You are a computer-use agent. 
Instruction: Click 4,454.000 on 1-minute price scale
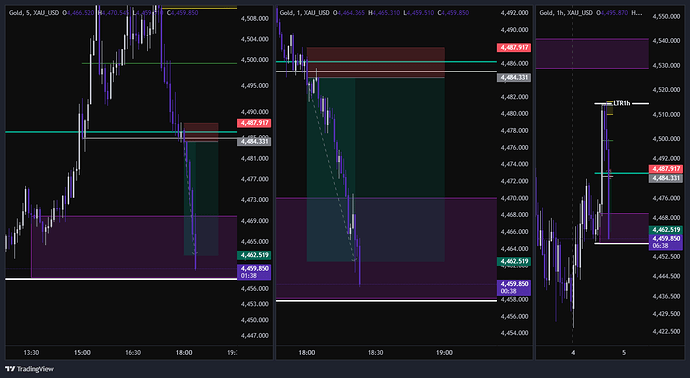(514, 333)
